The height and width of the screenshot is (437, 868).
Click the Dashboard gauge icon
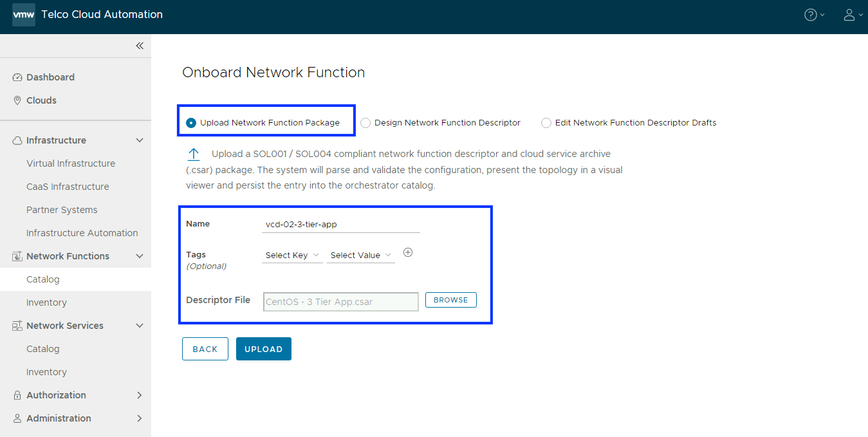(17, 77)
